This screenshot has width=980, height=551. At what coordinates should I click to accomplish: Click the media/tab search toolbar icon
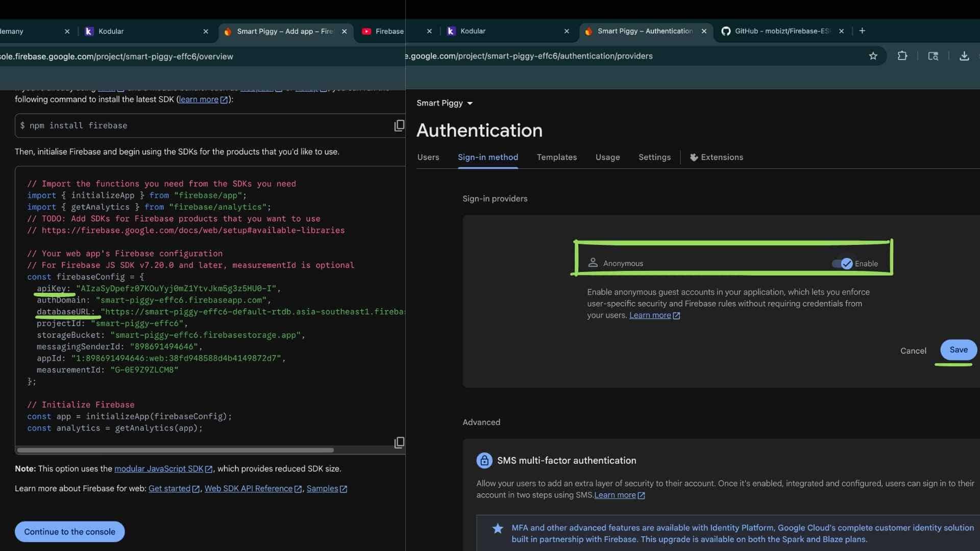[x=933, y=56]
